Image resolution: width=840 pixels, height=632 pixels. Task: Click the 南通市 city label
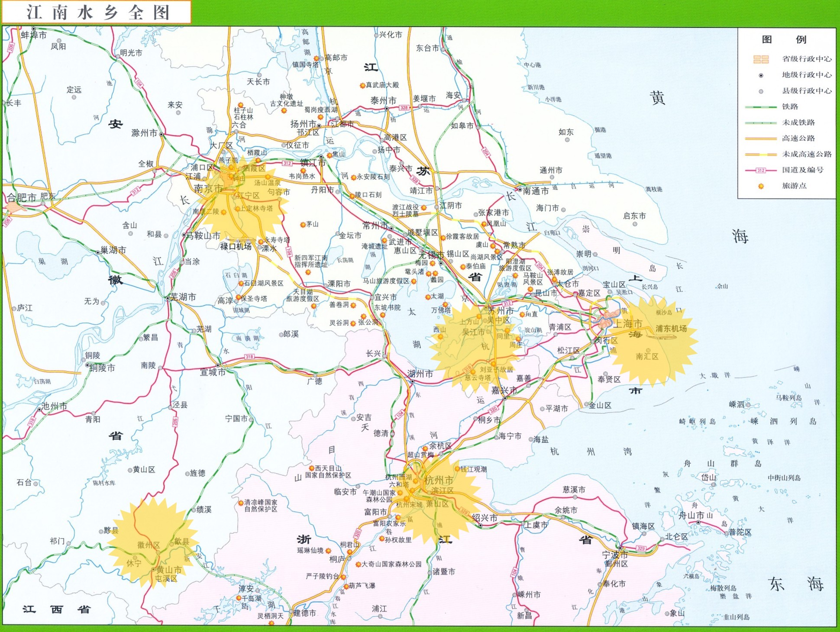536,191
